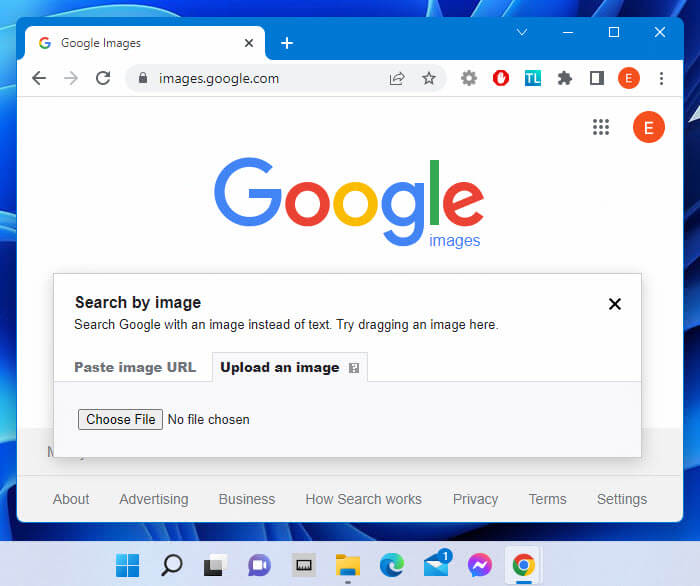Share this page using the share icon
This screenshot has width=700, height=586.
click(x=397, y=79)
